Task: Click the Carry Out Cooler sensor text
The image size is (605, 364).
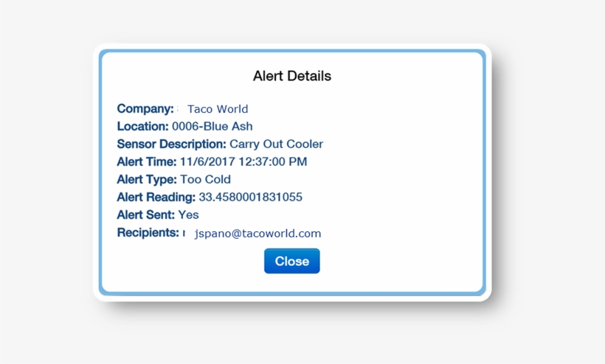Action: click(276, 144)
